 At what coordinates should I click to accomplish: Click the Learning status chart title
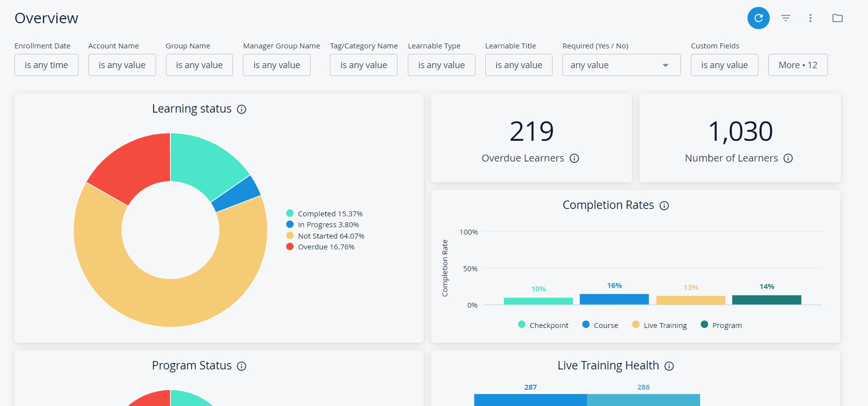192,109
